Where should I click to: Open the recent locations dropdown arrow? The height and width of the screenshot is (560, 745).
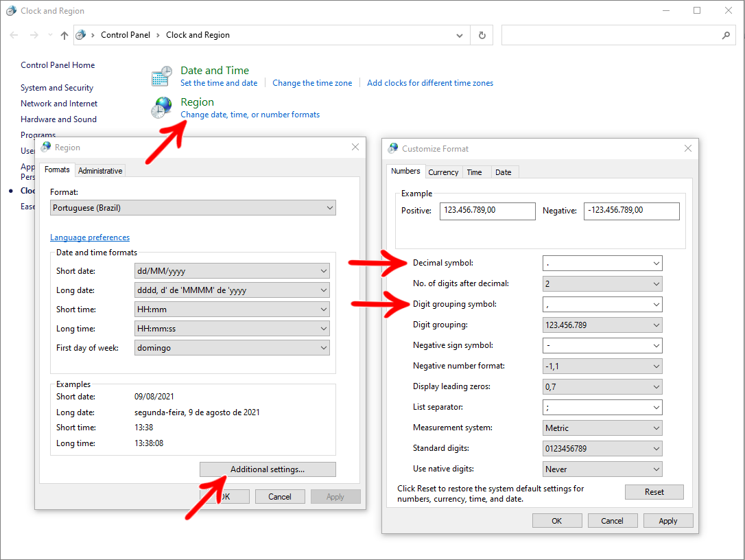(x=50, y=35)
